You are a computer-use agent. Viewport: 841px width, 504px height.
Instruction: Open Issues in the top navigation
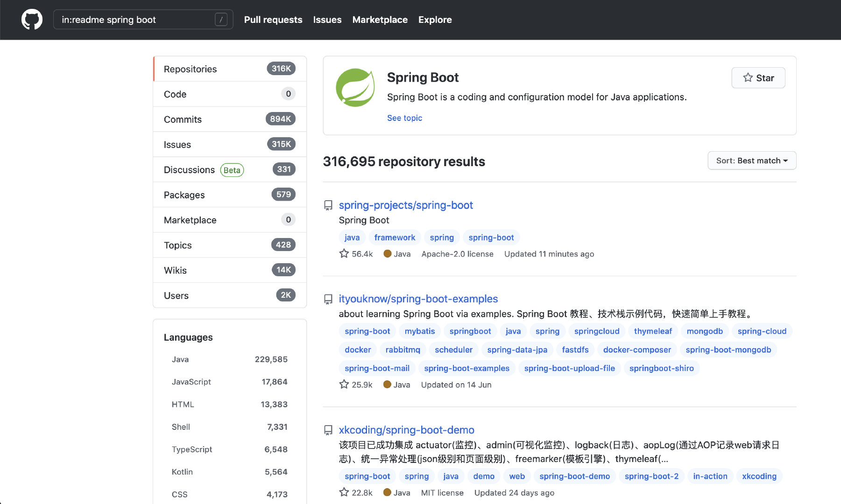pos(327,20)
